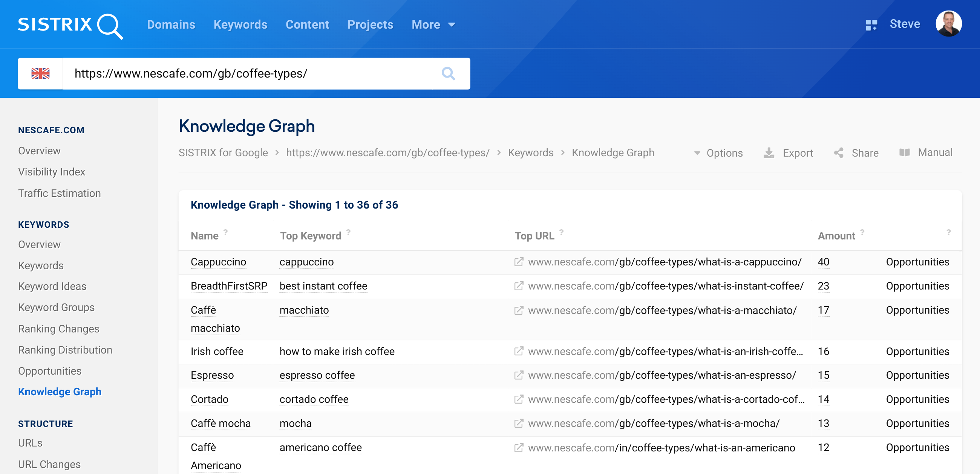Viewport: 980px width, 474px height.
Task: Open the Domains menu item
Action: (171, 25)
